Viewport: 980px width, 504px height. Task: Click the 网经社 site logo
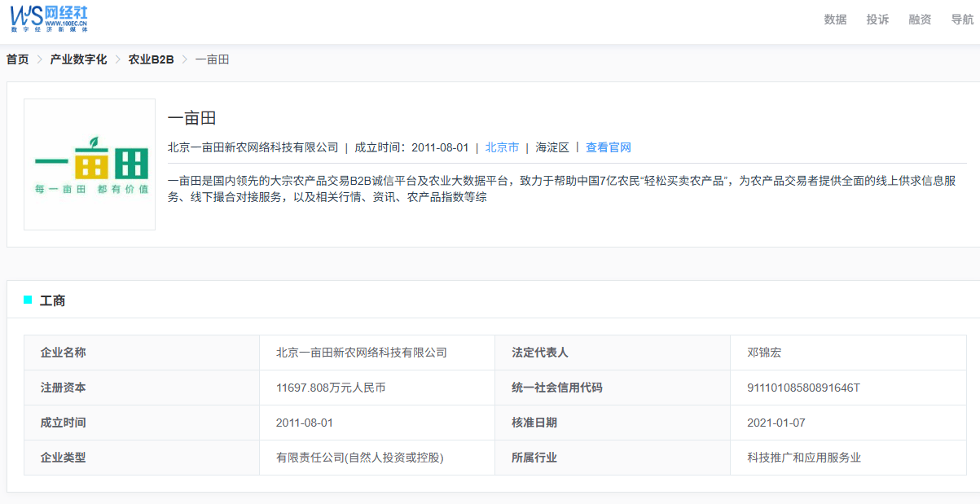tap(49, 18)
